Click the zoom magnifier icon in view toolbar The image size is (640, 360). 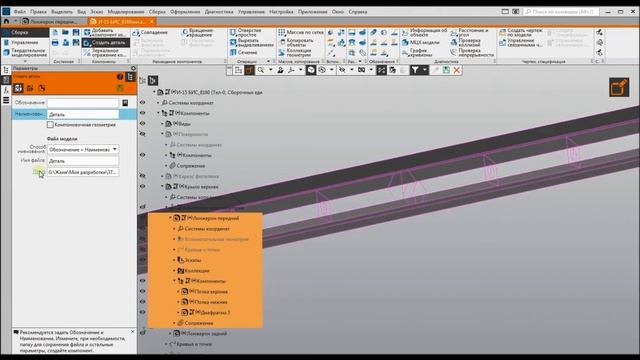(x=260, y=70)
